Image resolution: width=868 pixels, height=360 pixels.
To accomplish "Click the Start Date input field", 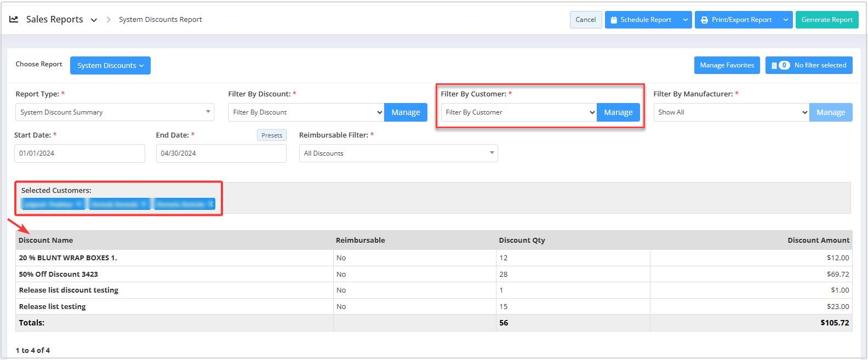I will click(79, 153).
